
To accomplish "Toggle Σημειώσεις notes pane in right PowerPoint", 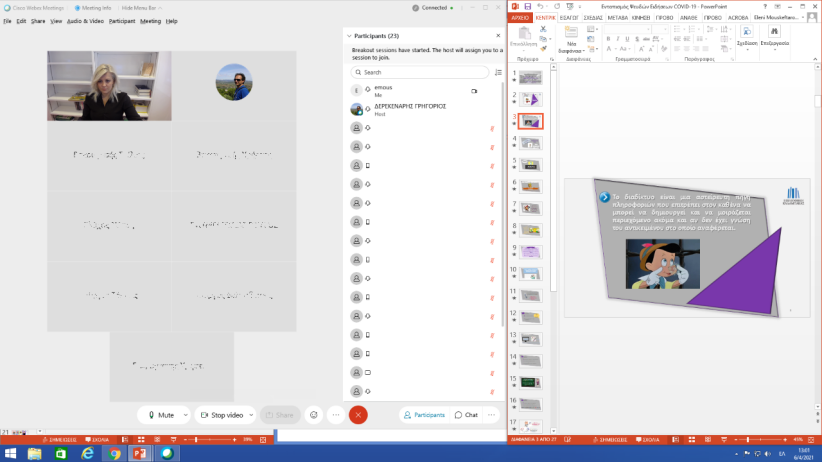I will (x=610, y=439).
